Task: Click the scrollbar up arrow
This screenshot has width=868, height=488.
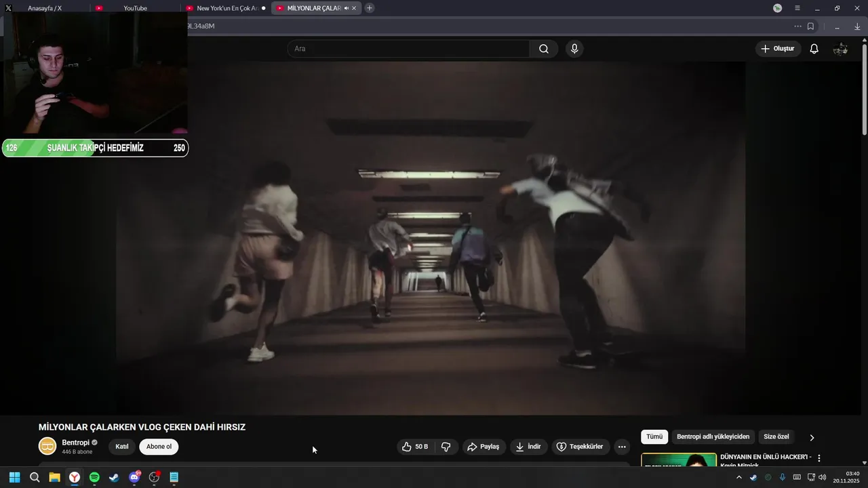Action: [864, 40]
